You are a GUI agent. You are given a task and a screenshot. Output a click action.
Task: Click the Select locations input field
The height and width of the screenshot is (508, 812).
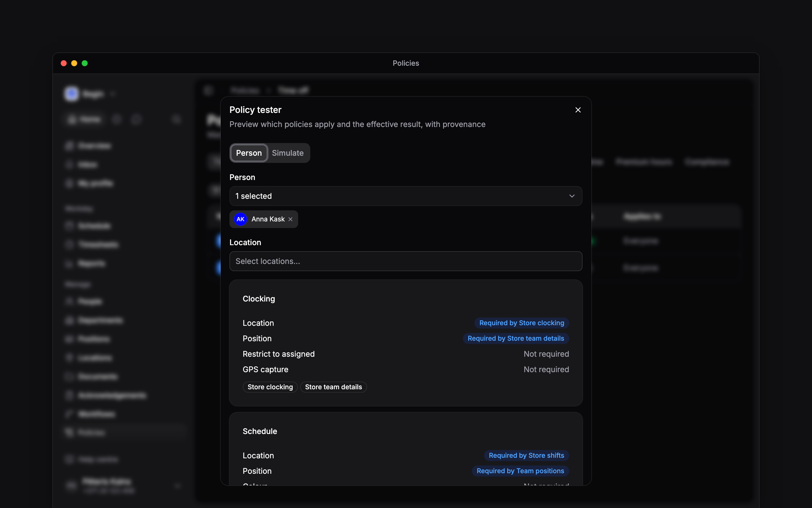(406, 261)
